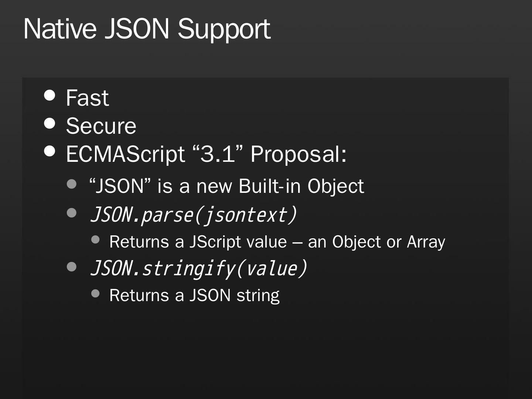This screenshot has height=399, width=532.
Task: Click the bullet dot beside "Fast"
Action: (x=50, y=95)
